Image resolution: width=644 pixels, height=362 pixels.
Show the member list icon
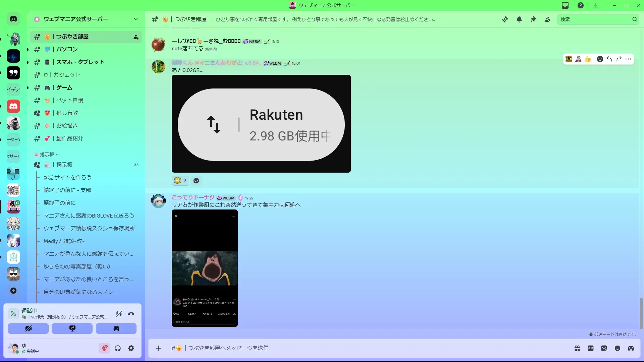pyautogui.click(x=547, y=19)
